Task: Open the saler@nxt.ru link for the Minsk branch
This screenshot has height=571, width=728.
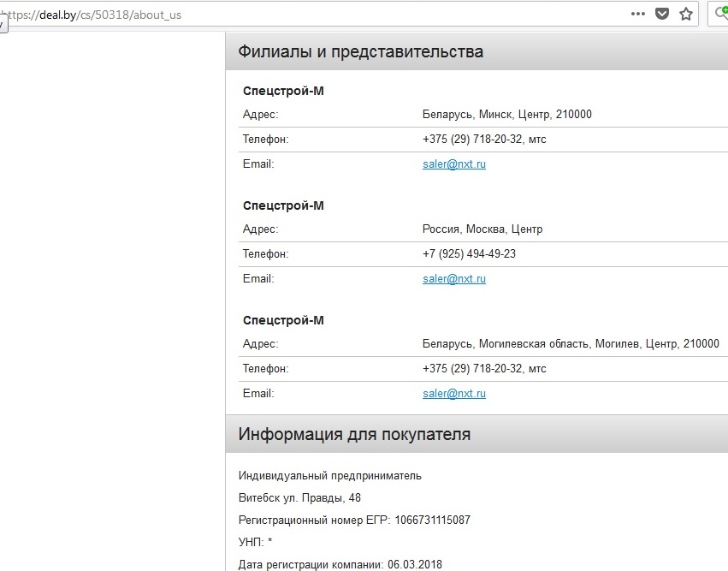Action: click(453, 164)
